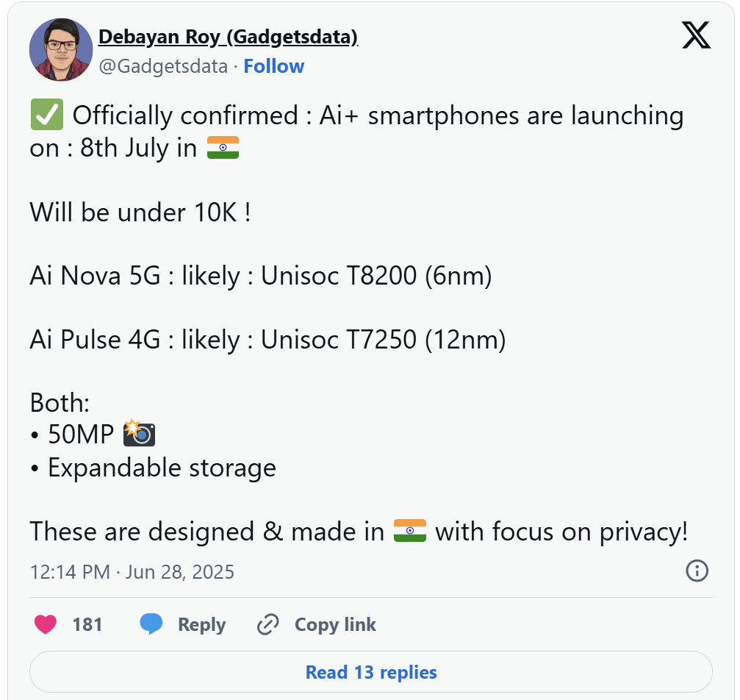
Task: Like the tweet with the heart icon
Action: pyautogui.click(x=46, y=624)
